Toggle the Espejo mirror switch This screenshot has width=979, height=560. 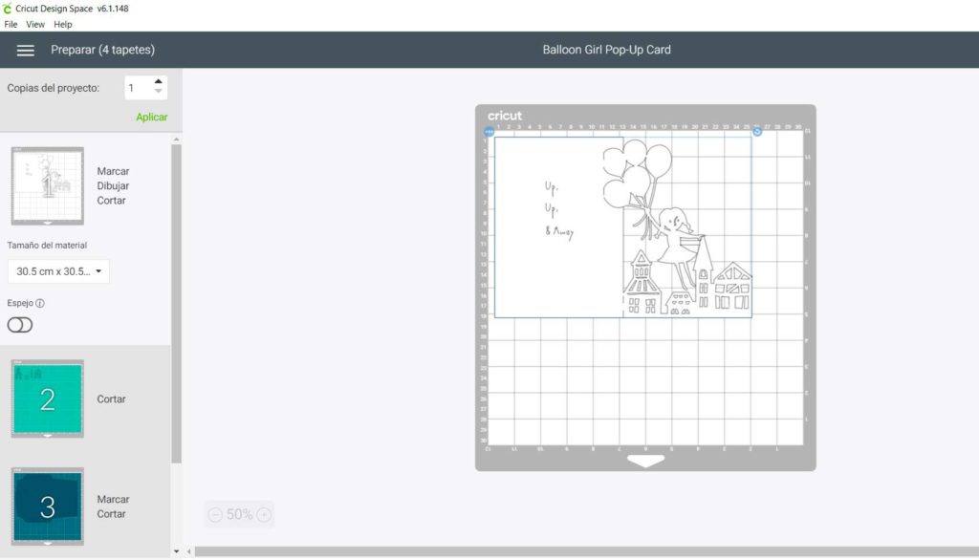click(20, 325)
